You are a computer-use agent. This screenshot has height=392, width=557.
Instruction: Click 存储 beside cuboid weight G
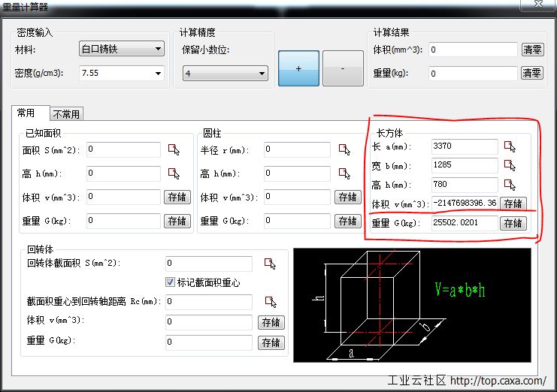(513, 223)
